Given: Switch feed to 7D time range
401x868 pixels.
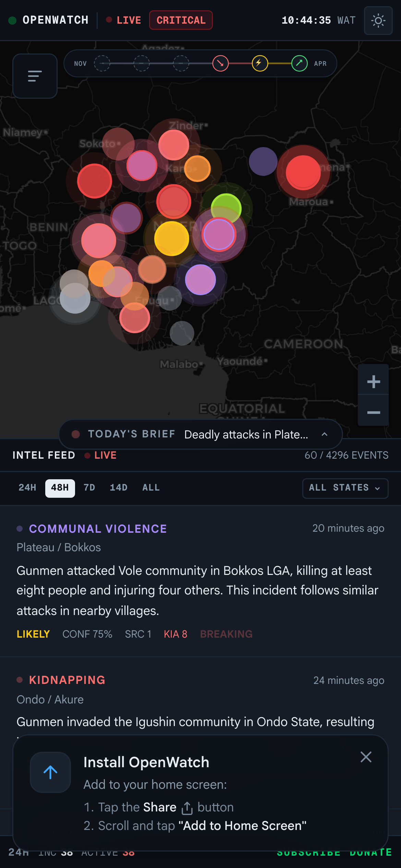Looking at the screenshot, I should (x=89, y=487).
